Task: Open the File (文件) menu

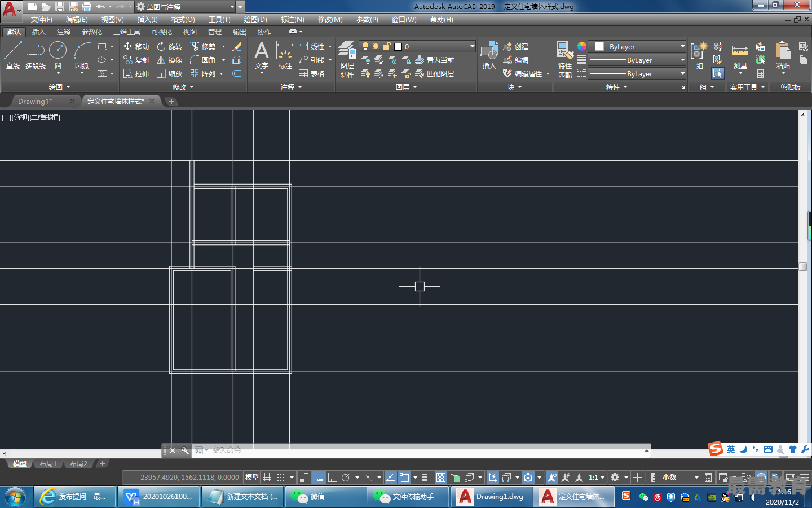Action: click(42, 20)
